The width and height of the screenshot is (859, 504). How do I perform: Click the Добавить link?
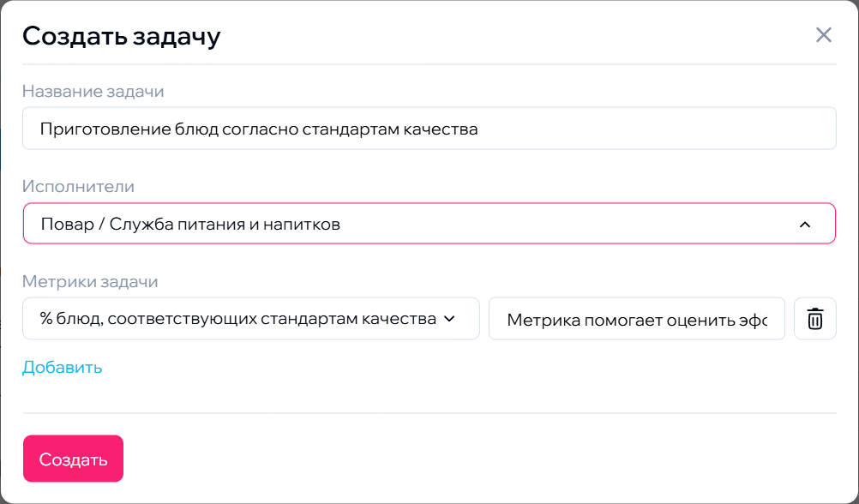pos(63,368)
